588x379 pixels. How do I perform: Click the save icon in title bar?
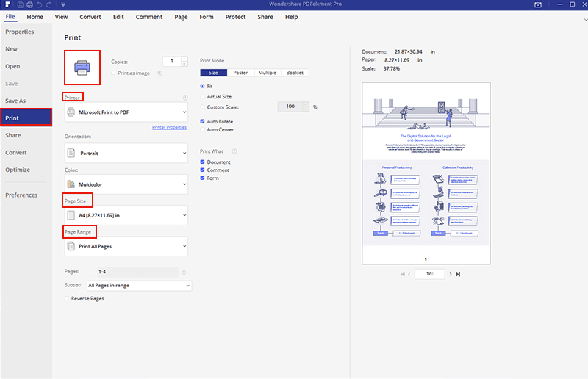click(x=18, y=5)
